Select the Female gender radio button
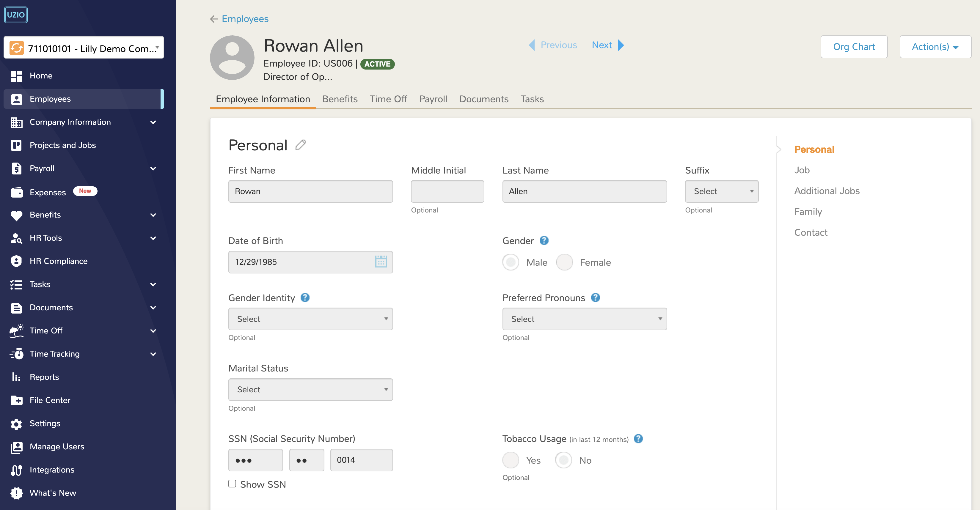The width and height of the screenshot is (980, 510). pos(564,262)
